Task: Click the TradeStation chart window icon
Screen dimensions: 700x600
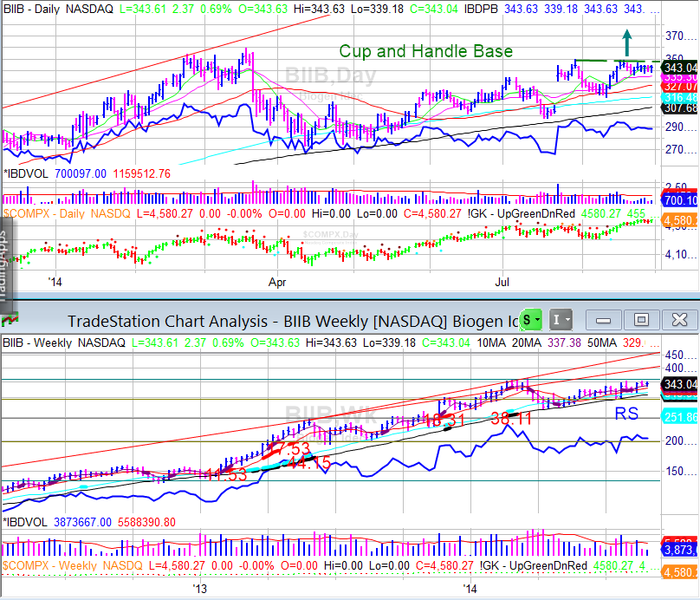Action: (x=10, y=320)
